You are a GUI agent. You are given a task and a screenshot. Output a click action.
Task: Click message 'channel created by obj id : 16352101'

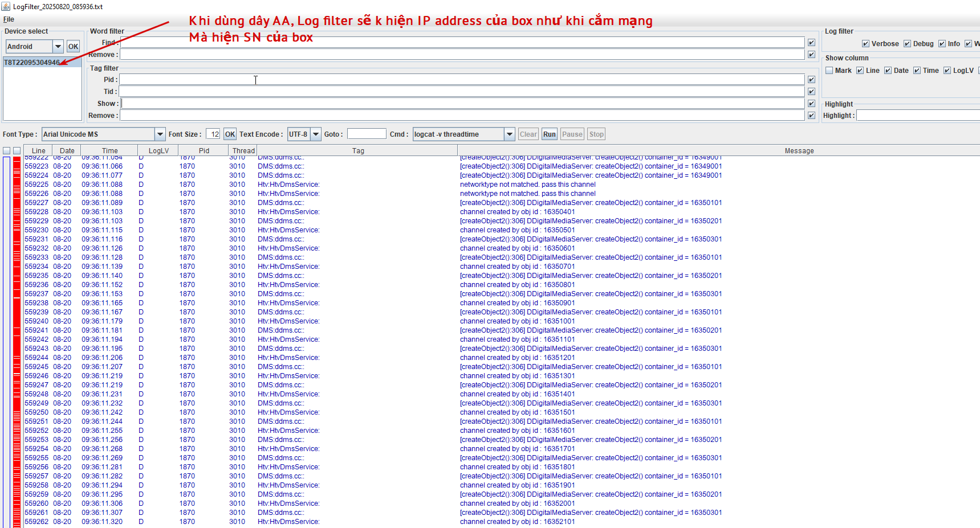[517, 522]
